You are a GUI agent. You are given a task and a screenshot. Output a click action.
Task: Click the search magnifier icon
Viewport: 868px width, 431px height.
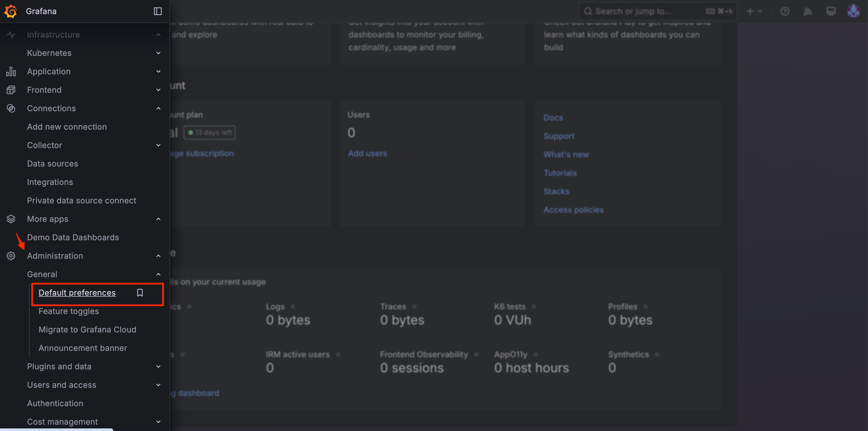pos(588,12)
